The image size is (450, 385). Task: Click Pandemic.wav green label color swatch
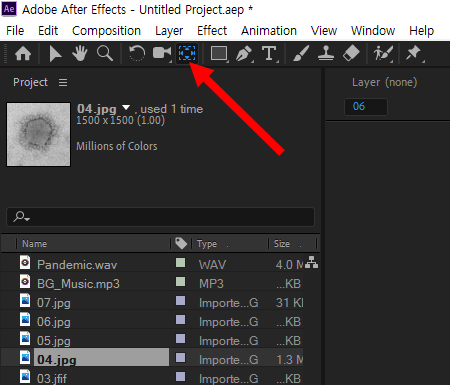[180, 263]
